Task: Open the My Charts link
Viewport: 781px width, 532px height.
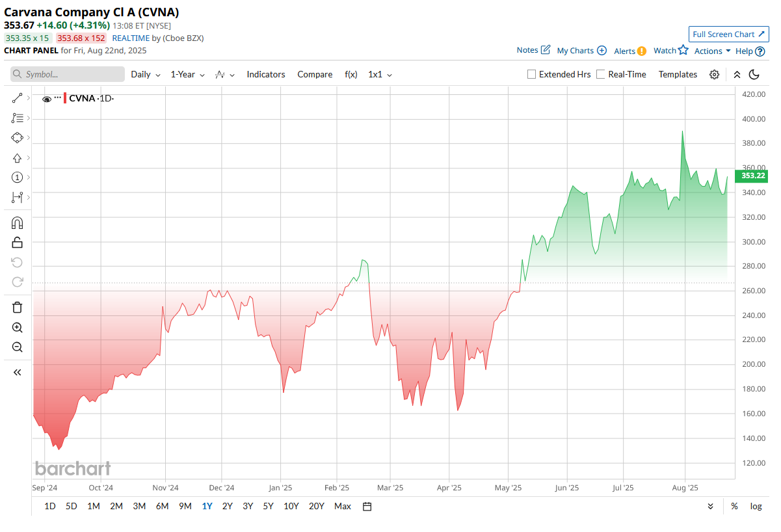Action: click(x=576, y=51)
